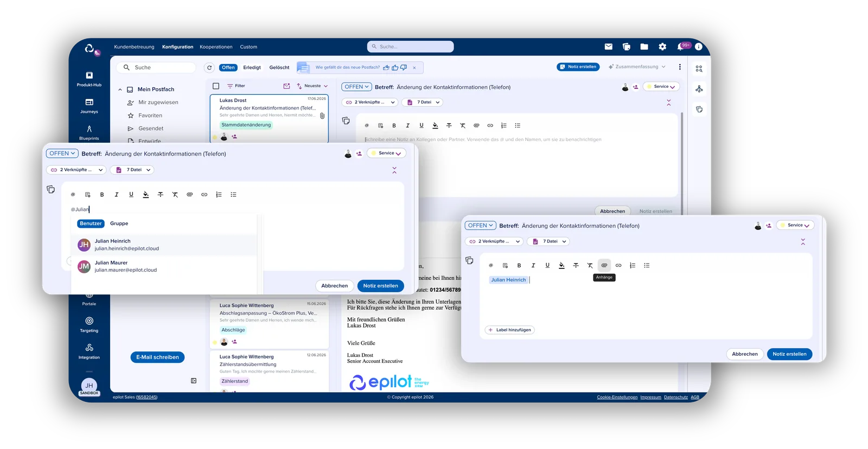
Task: Toggle bold in the @Julian popup toolbar
Action: (x=102, y=194)
